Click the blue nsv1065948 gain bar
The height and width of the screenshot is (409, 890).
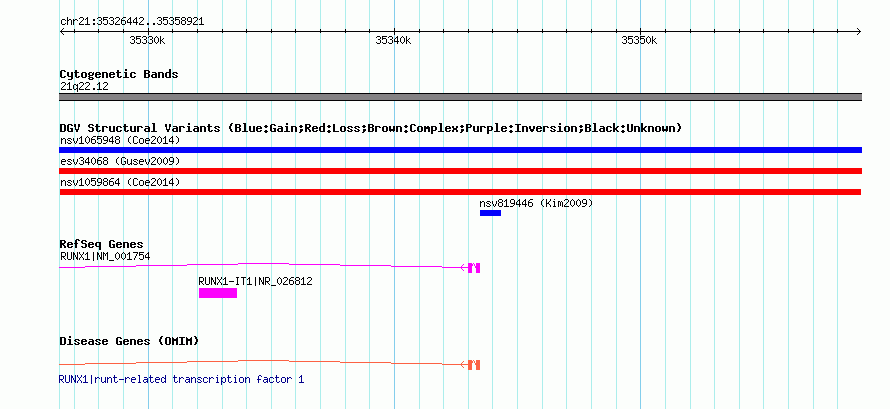coord(460,150)
